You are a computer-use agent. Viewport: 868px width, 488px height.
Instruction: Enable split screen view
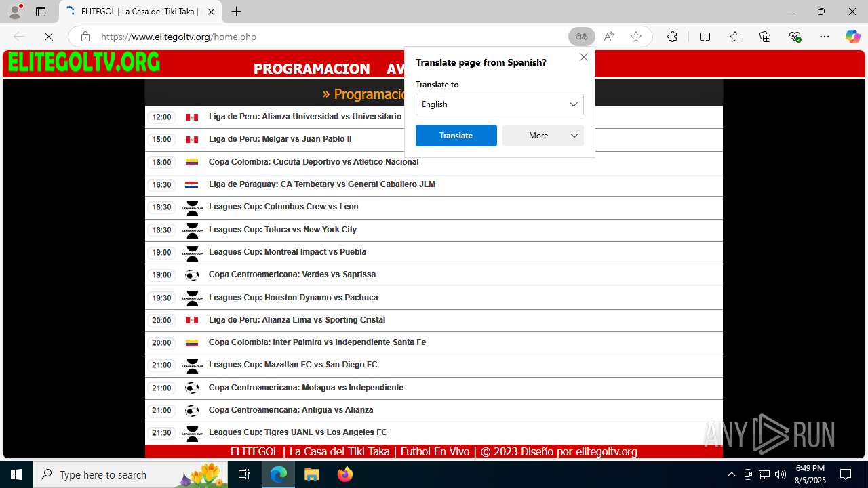(x=705, y=37)
